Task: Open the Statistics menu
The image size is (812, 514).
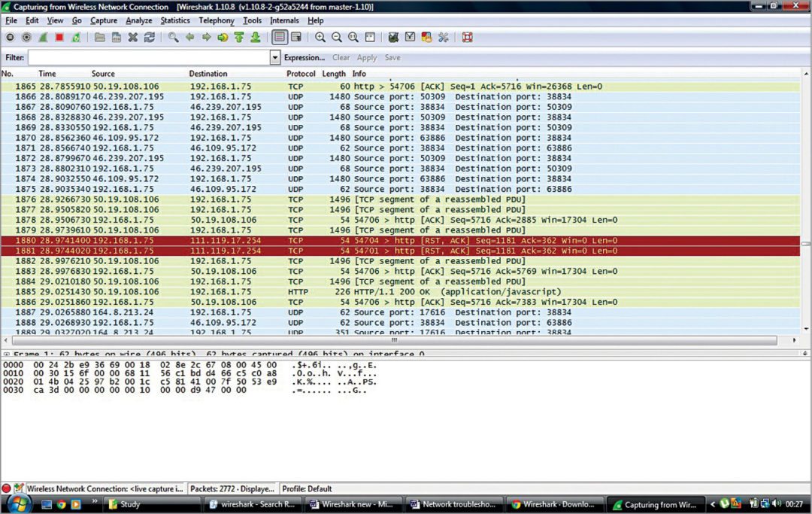Action: point(174,20)
